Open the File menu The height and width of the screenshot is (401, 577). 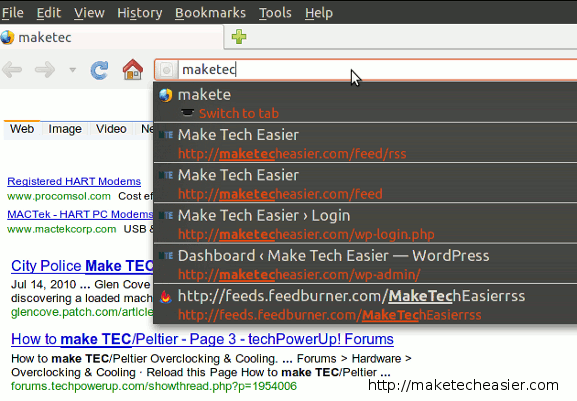[13, 13]
